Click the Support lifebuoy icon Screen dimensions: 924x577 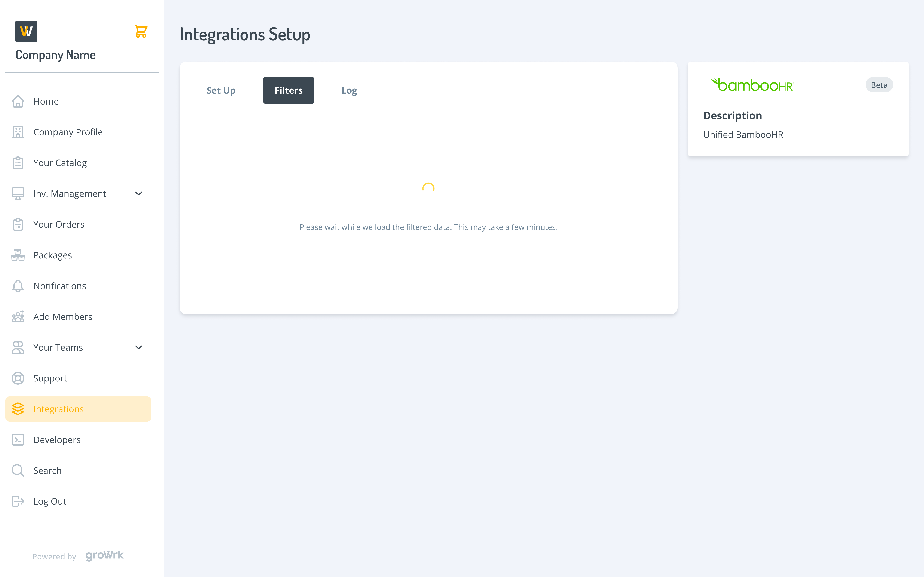coord(18,378)
